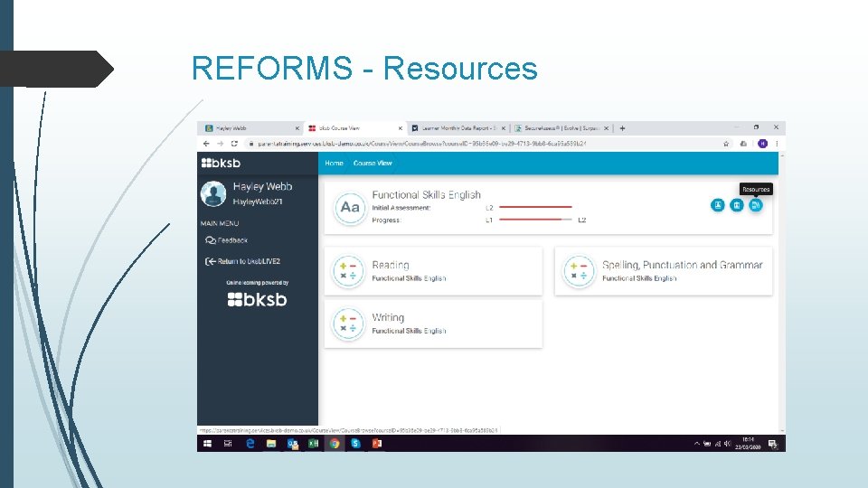The image size is (868, 488).
Task: Open Outlook from the taskbar
Action: click(292, 443)
